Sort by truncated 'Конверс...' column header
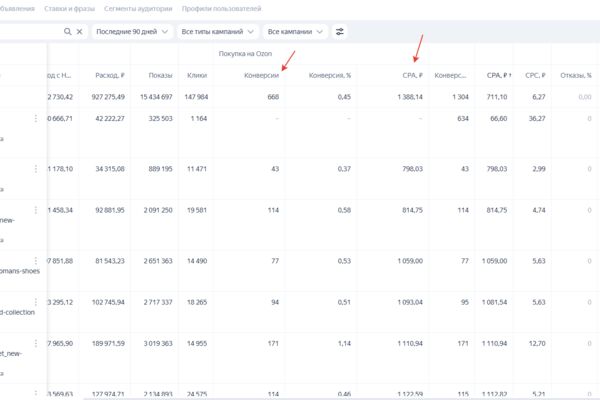600x400 pixels. tap(450, 75)
